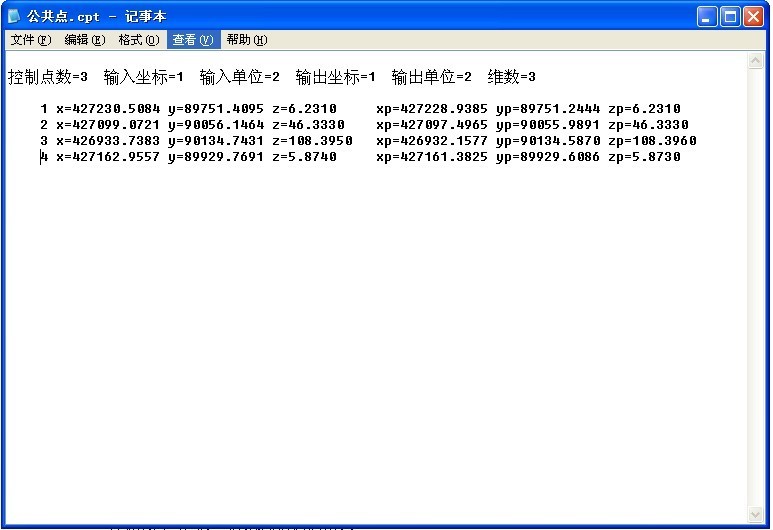Open the 查看(V) menu
This screenshot has width=773, height=530.
193,40
